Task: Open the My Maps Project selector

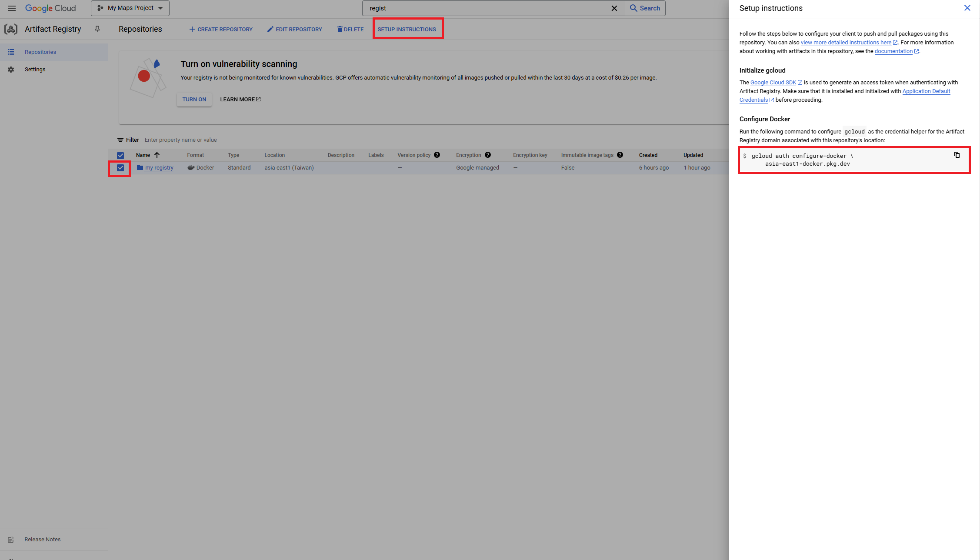Action: tap(130, 8)
